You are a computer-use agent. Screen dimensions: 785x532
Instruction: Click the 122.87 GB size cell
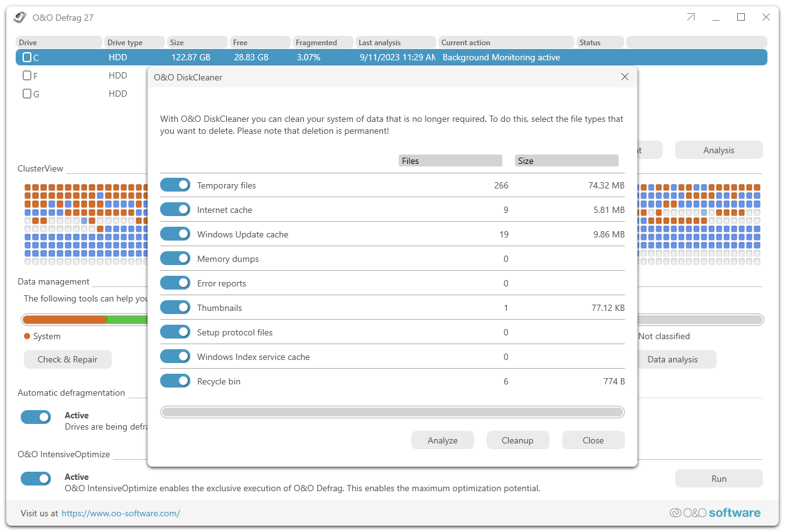click(190, 57)
